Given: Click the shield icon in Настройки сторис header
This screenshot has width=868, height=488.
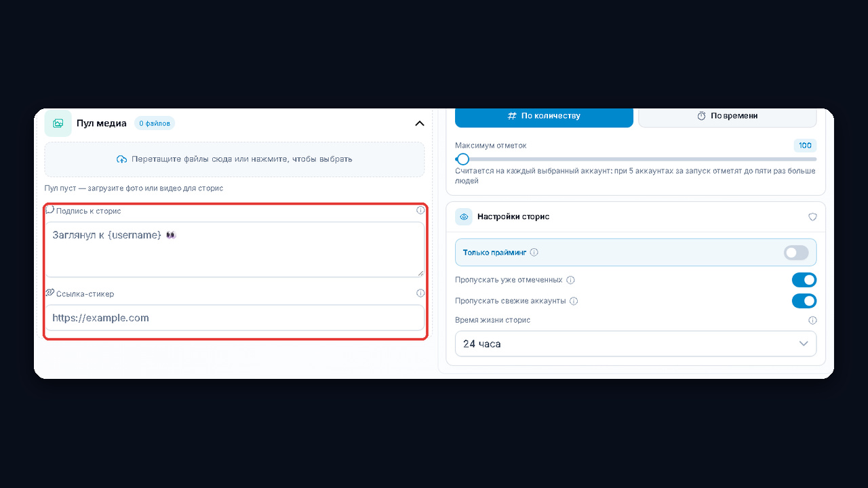Looking at the screenshot, I should (812, 217).
